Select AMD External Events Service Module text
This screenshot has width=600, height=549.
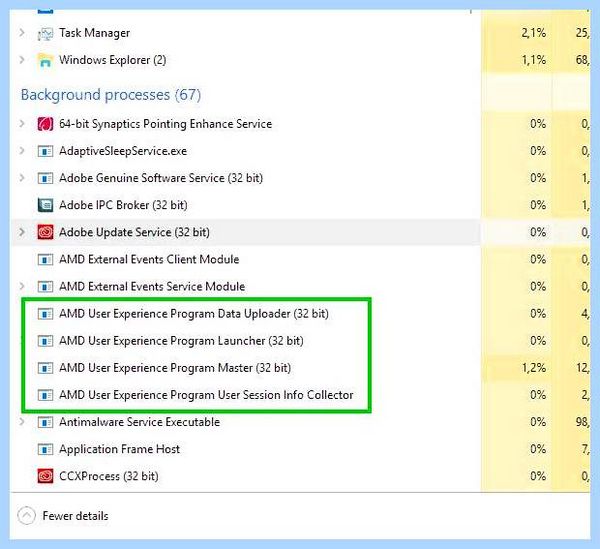pyautogui.click(x=152, y=287)
